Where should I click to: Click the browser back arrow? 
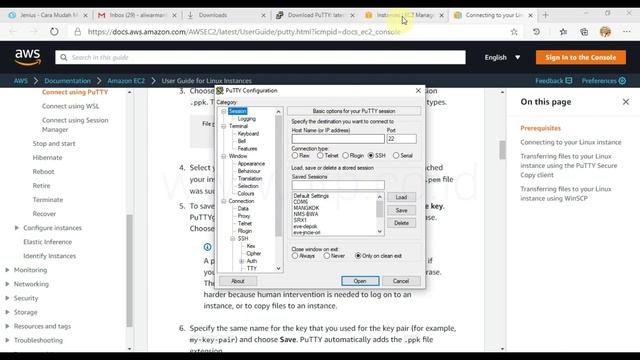(13, 31)
